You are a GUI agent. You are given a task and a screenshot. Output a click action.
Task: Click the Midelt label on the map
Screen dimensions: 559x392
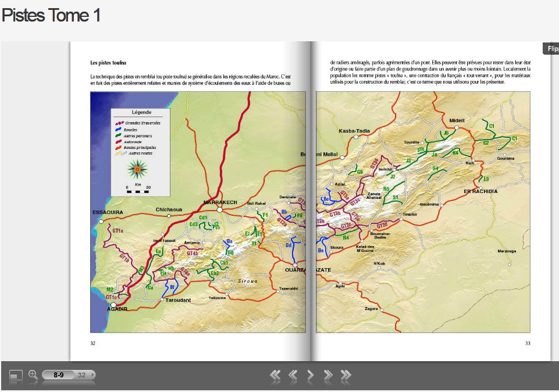click(x=457, y=120)
